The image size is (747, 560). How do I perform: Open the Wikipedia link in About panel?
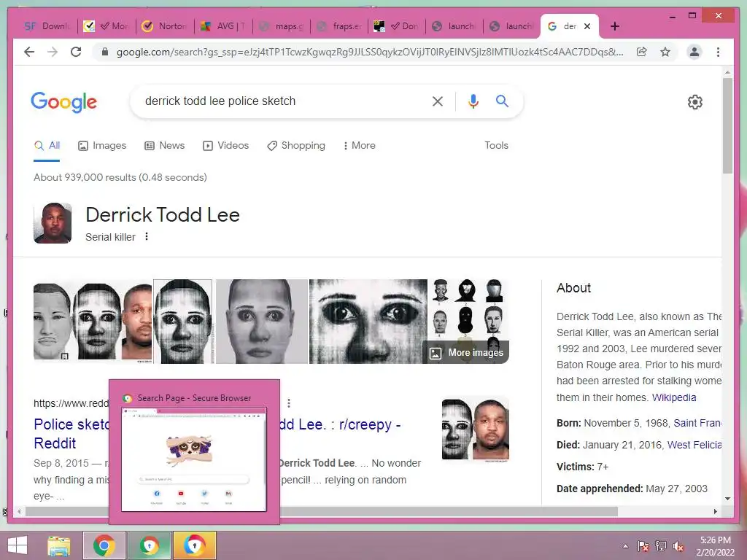673,397
